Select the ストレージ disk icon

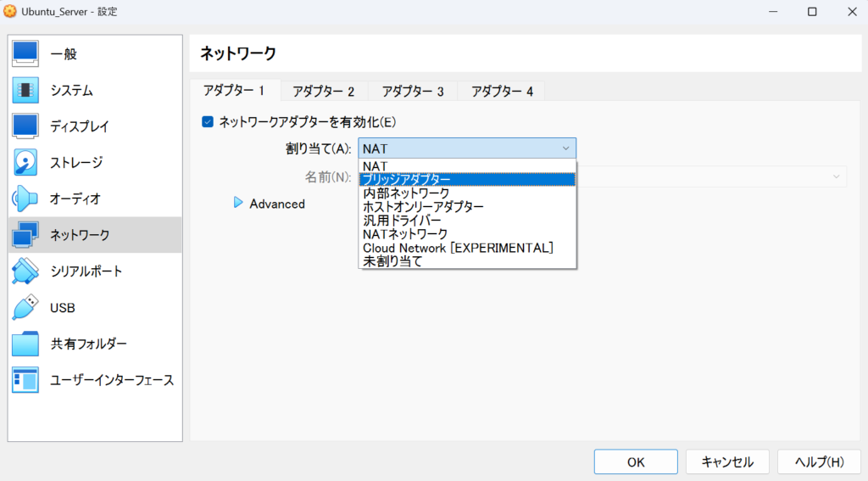pyautogui.click(x=25, y=162)
